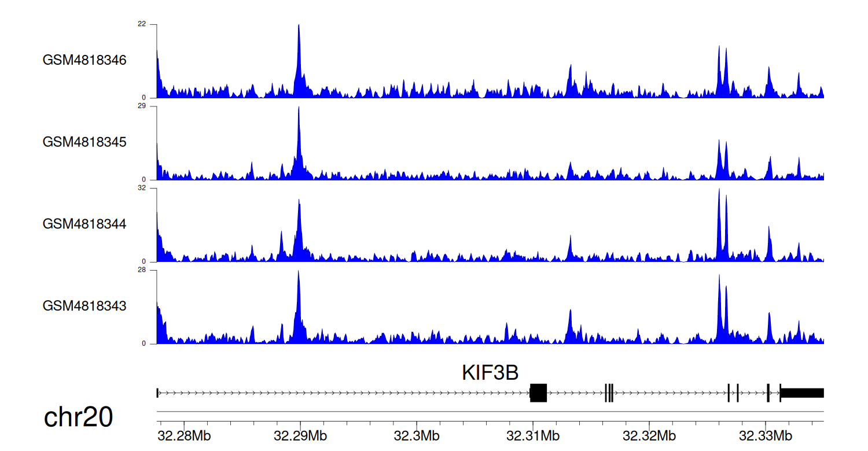Click the GSM4818346 track label

[x=84, y=60]
